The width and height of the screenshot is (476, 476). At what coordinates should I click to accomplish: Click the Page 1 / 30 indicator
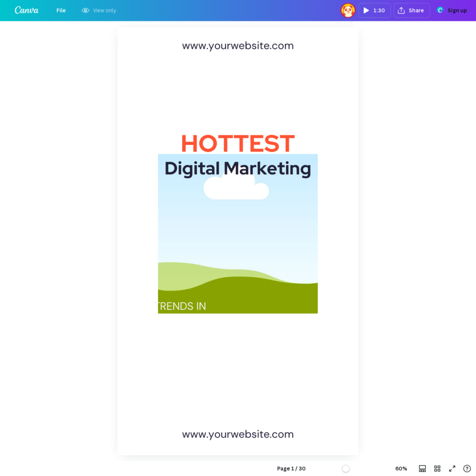[291, 469]
